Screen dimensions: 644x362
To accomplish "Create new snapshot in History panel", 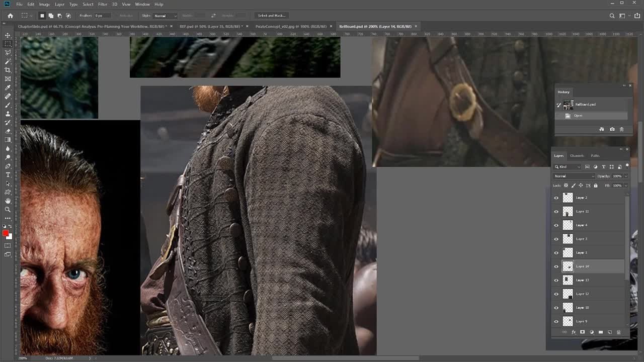I will (x=612, y=129).
